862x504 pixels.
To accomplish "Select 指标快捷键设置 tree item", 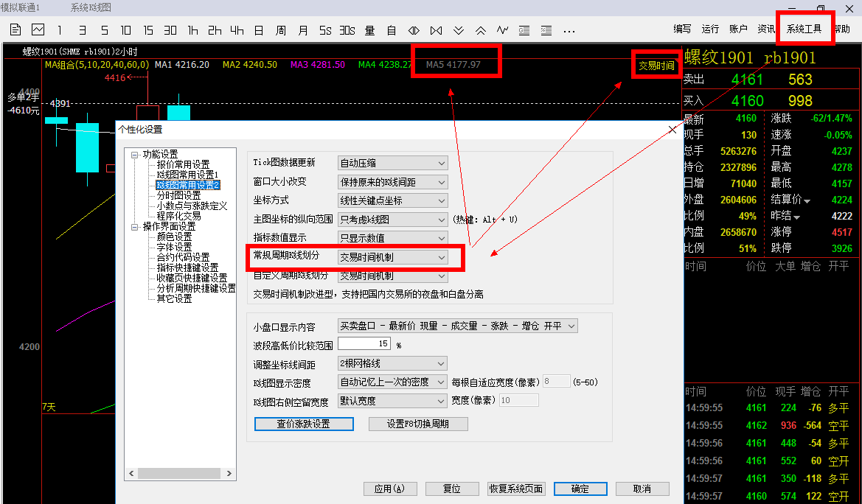I will [x=187, y=267].
